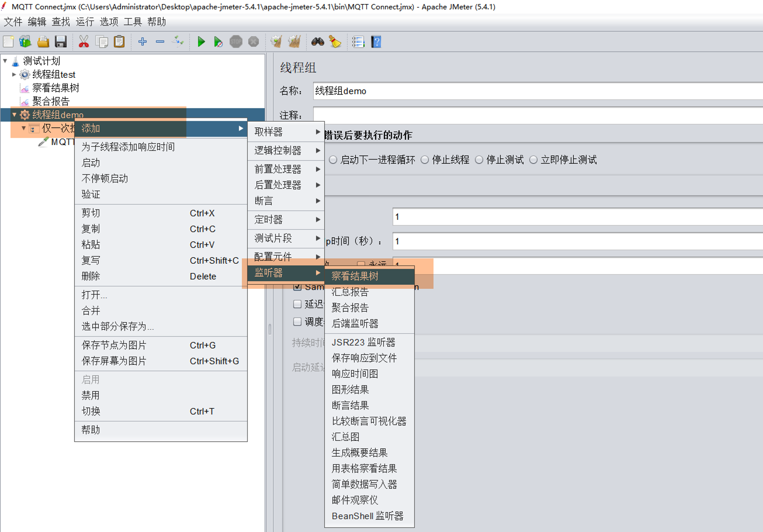763x532 pixels.
Task: Open the Function Helper list icon
Action: click(x=358, y=42)
